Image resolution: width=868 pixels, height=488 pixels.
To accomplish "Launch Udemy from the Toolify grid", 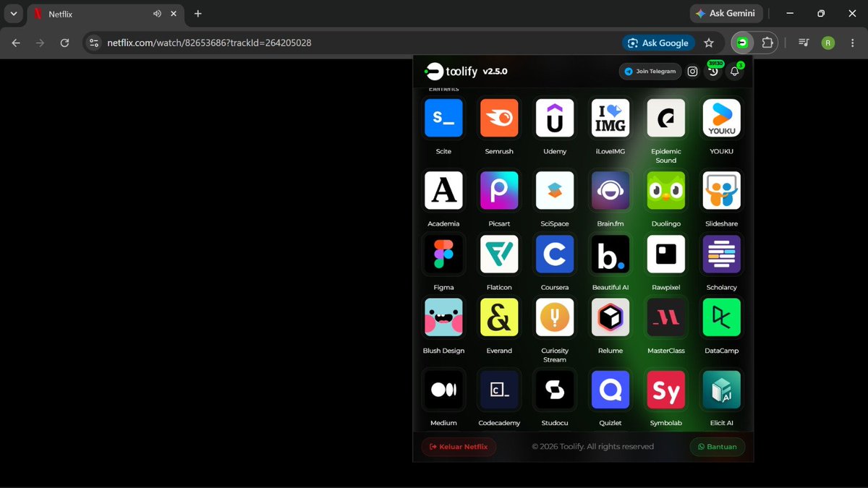I will pyautogui.click(x=555, y=118).
